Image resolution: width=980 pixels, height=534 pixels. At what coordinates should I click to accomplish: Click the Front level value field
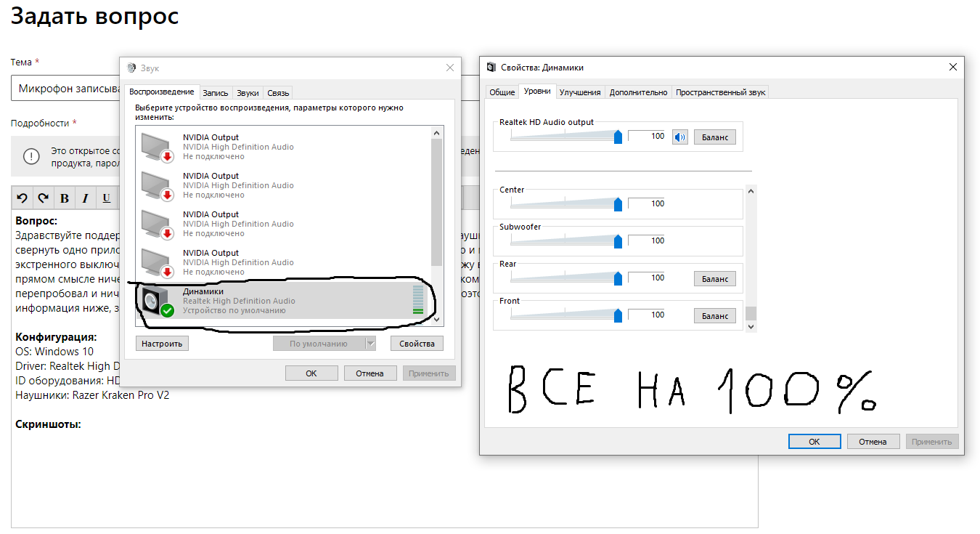click(648, 315)
